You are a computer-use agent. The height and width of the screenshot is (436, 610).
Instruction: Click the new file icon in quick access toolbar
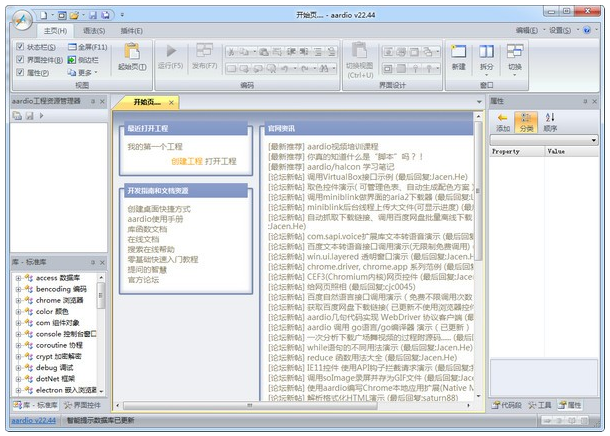[44, 15]
